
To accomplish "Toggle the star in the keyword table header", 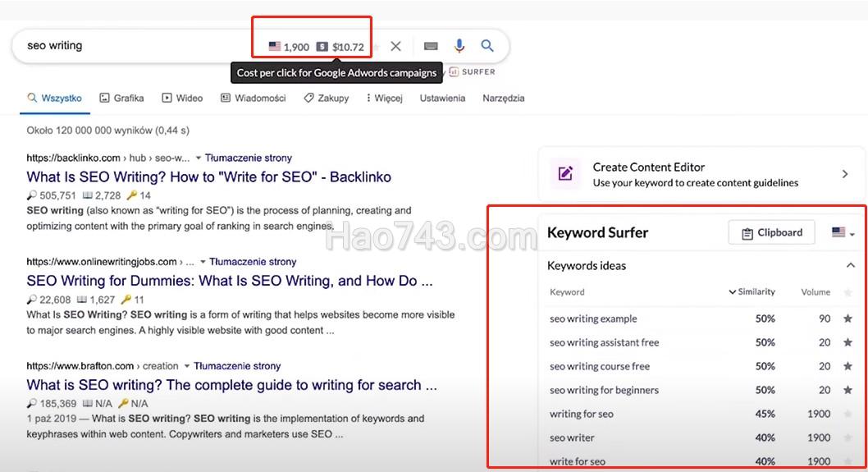I will 847,292.
